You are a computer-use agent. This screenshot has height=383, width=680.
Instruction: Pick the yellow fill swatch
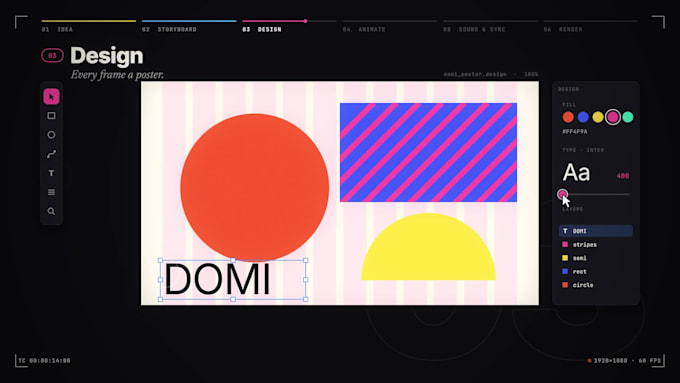pyautogui.click(x=598, y=117)
